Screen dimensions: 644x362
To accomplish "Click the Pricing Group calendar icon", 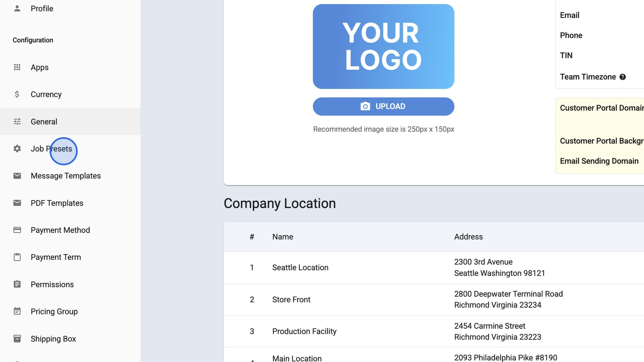I will (x=17, y=311).
